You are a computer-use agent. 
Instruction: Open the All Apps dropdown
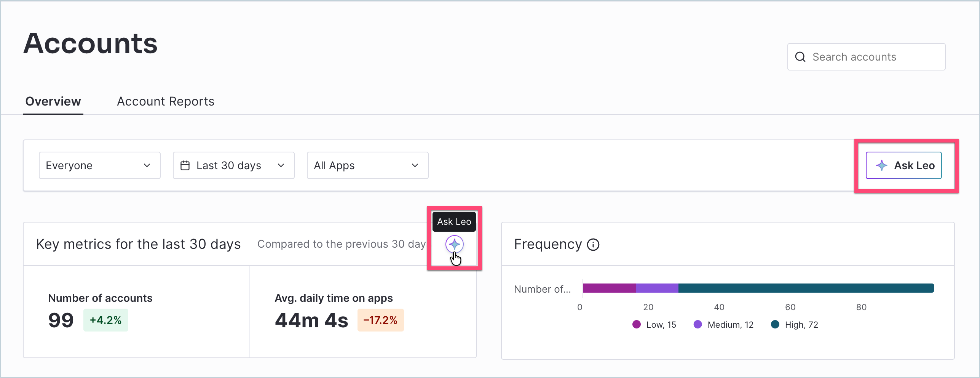[x=367, y=165]
